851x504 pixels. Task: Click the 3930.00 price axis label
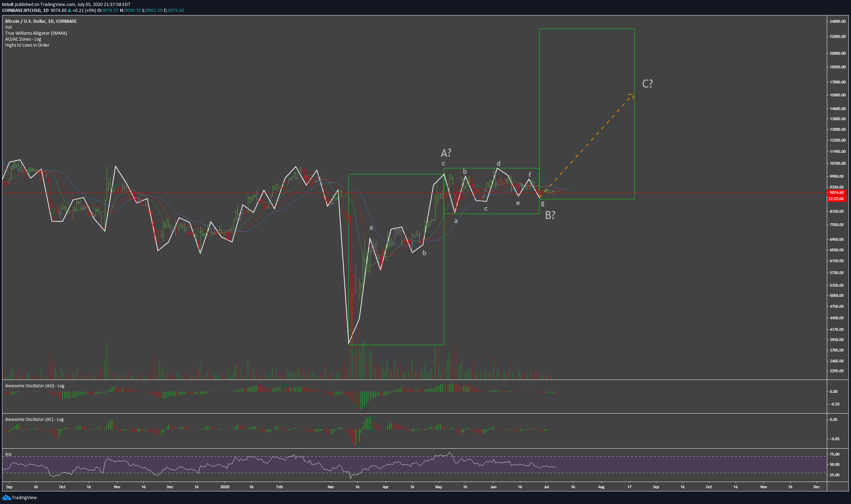click(837, 340)
